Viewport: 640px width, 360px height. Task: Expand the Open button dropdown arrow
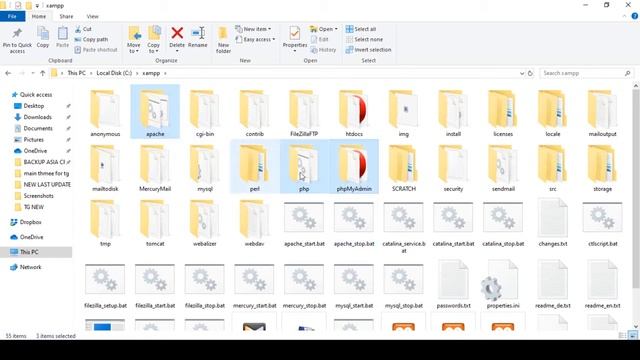tap(336, 29)
